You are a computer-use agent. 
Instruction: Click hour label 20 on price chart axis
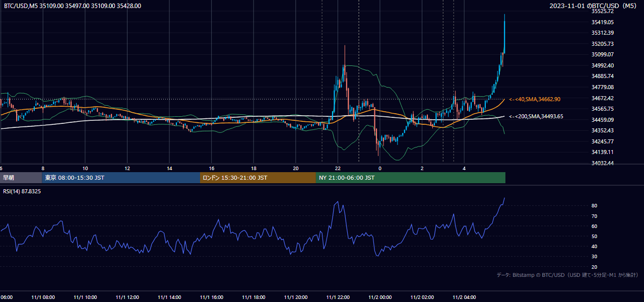[296, 168]
